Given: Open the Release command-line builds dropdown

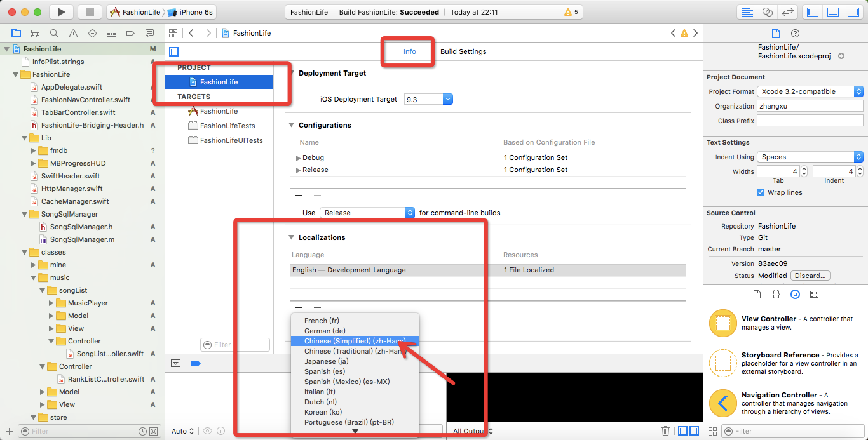Looking at the screenshot, I should point(367,213).
